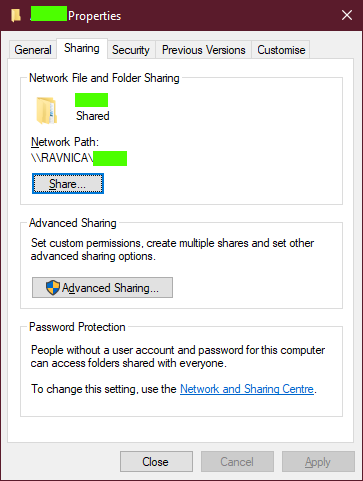Click the Network Path: label
Viewport: 363px width, 481px height.
(65, 142)
